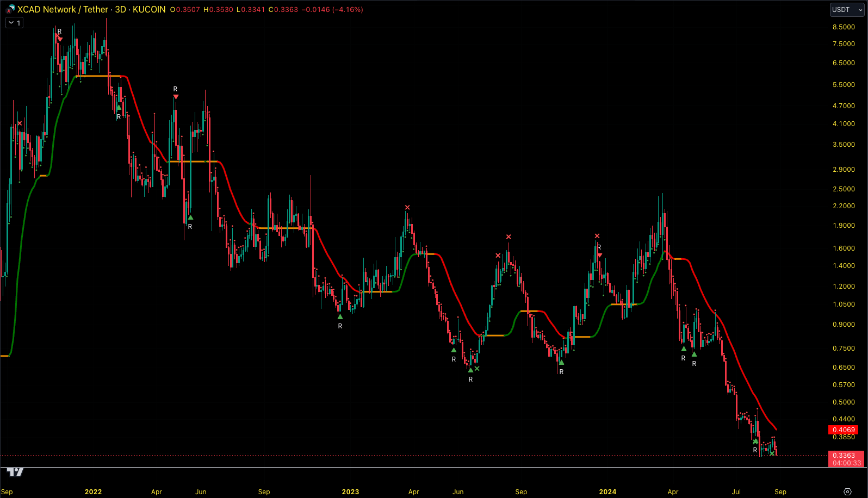Click the red 0.4069 indicator price label

tap(844, 430)
